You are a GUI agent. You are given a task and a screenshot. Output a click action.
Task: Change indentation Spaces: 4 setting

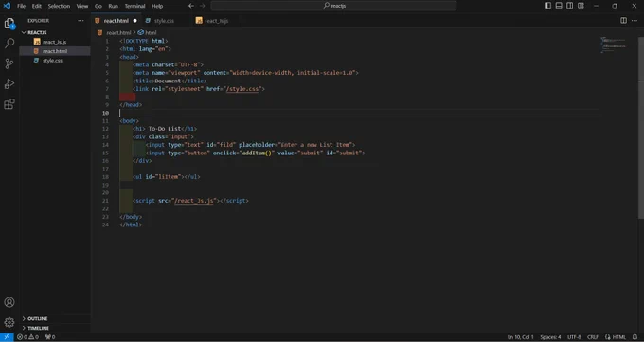click(x=550, y=337)
